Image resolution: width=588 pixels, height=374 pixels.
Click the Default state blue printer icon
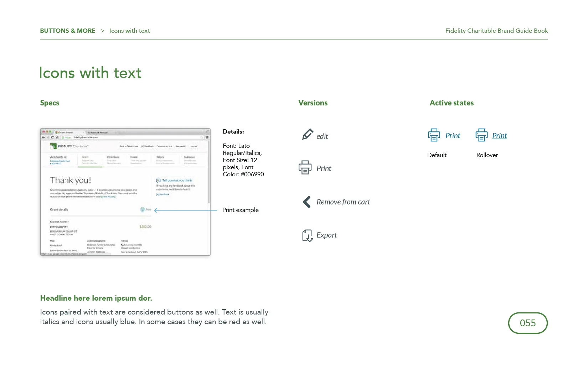[x=434, y=135]
